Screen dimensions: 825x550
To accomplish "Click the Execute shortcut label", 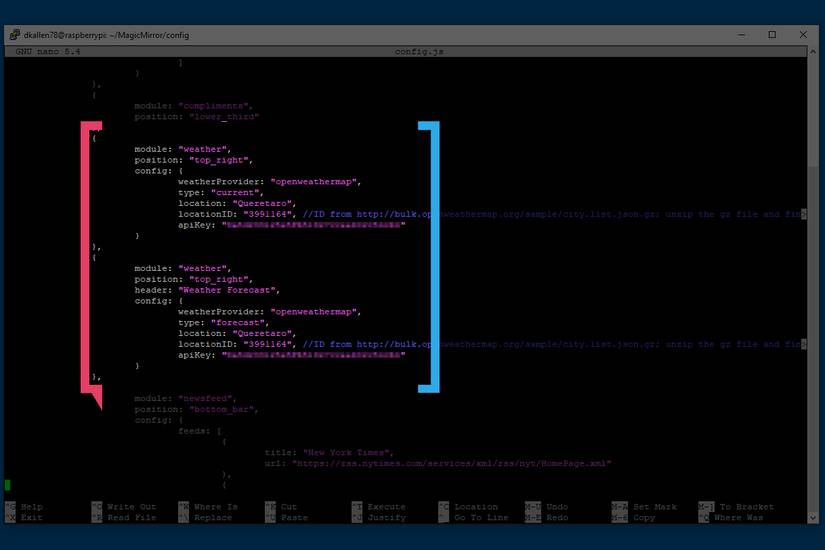I will pos(386,507).
